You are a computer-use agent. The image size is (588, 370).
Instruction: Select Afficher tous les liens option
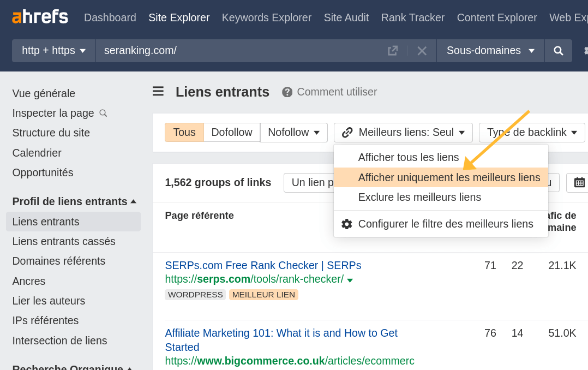point(408,157)
